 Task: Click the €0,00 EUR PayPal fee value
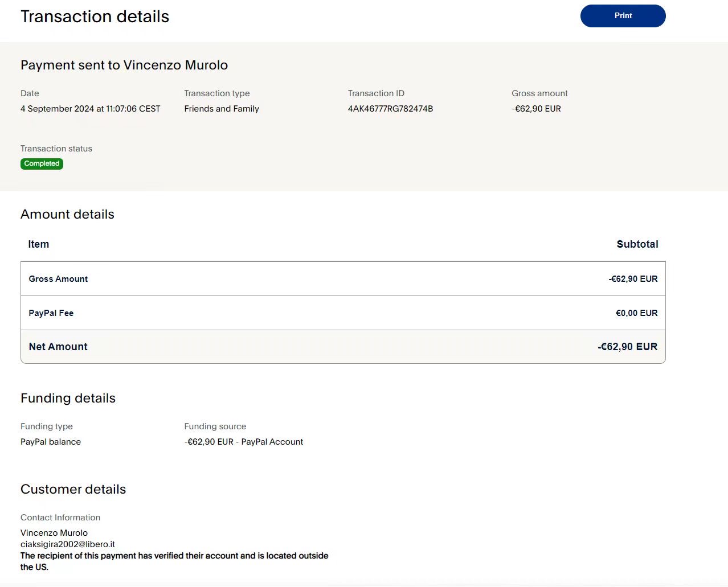pyautogui.click(x=636, y=313)
